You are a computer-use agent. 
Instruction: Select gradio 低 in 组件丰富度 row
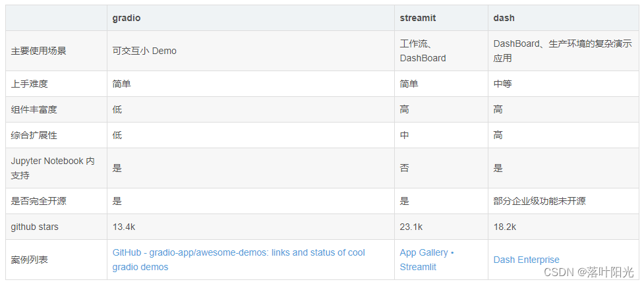pos(117,109)
